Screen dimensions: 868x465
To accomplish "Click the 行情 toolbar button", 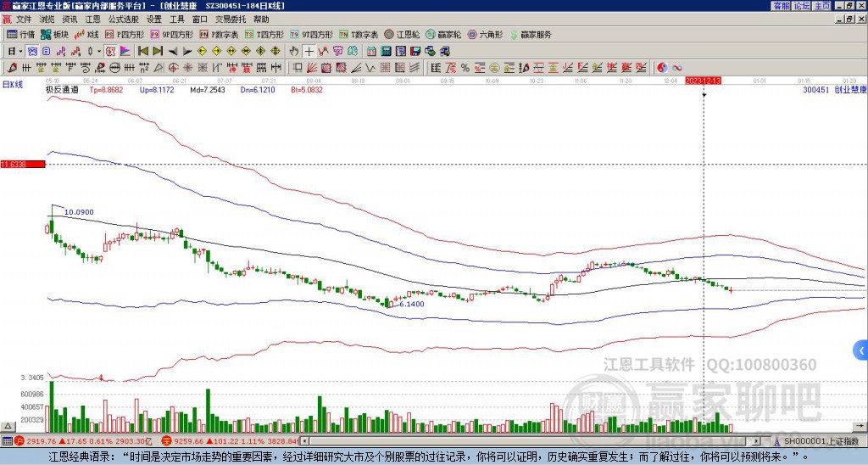I will [21, 34].
